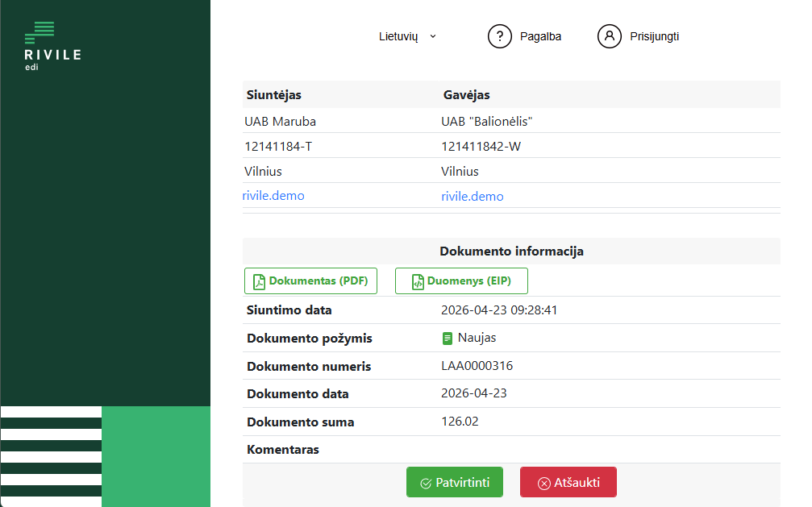Select sending date 2026-04-23 09:28:41
Viewport: 812px width, 507px height.
coord(499,310)
